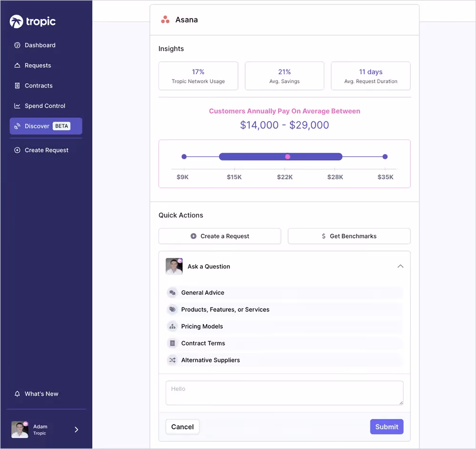This screenshot has width=476, height=449.
Task: Click the General Advice chat bubbles icon
Action: coord(172,293)
